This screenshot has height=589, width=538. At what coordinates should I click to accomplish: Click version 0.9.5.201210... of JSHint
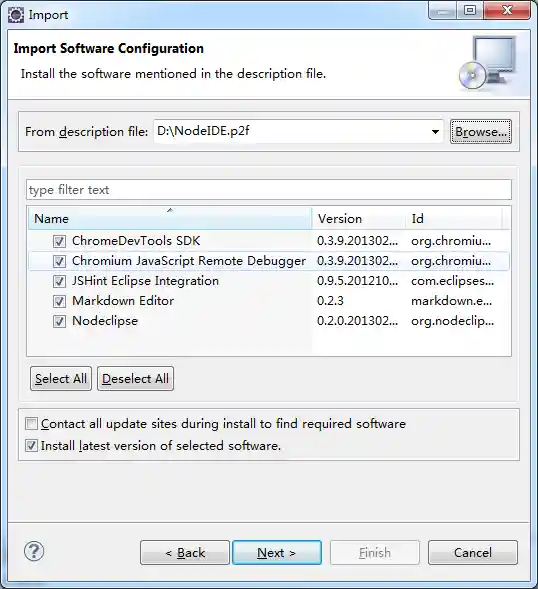tap(357, 281)
